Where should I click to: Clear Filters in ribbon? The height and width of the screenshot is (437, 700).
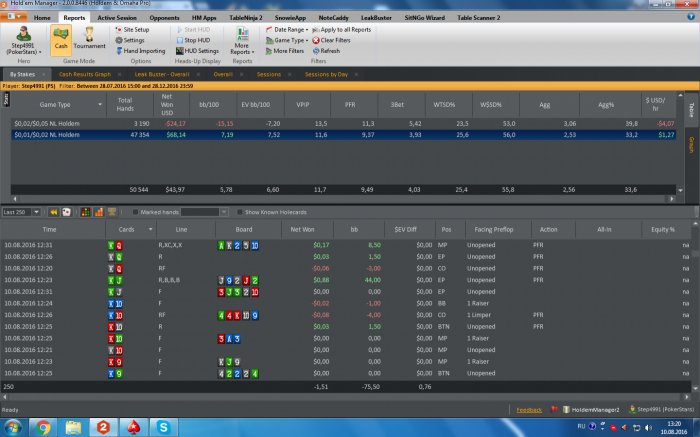[x=331, y=40]
